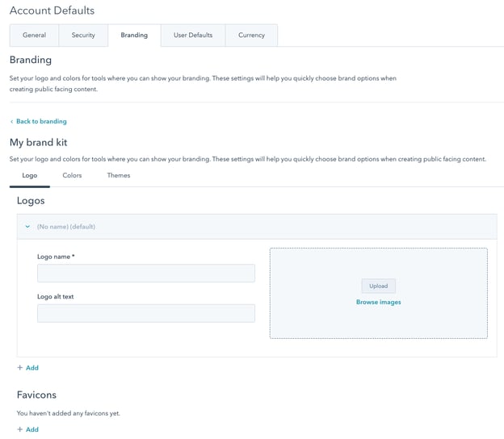Click the plus icon to add a favicon
This screenshot has width=504, height=439.
(x=20, y=430)
